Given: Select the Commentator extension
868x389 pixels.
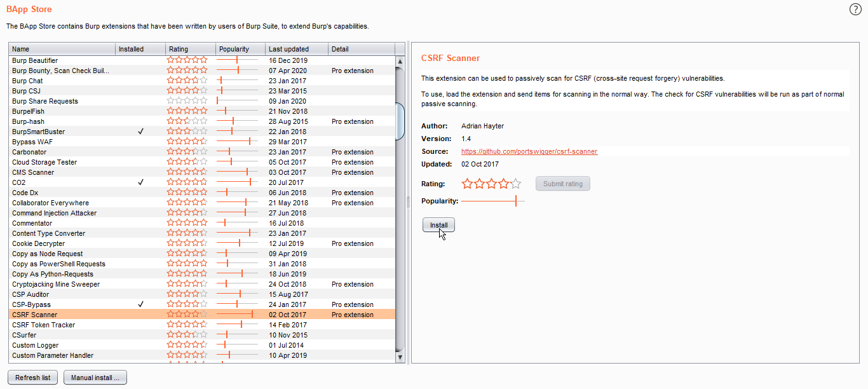Looking at the screenshot, I should (x=202, y=223).
